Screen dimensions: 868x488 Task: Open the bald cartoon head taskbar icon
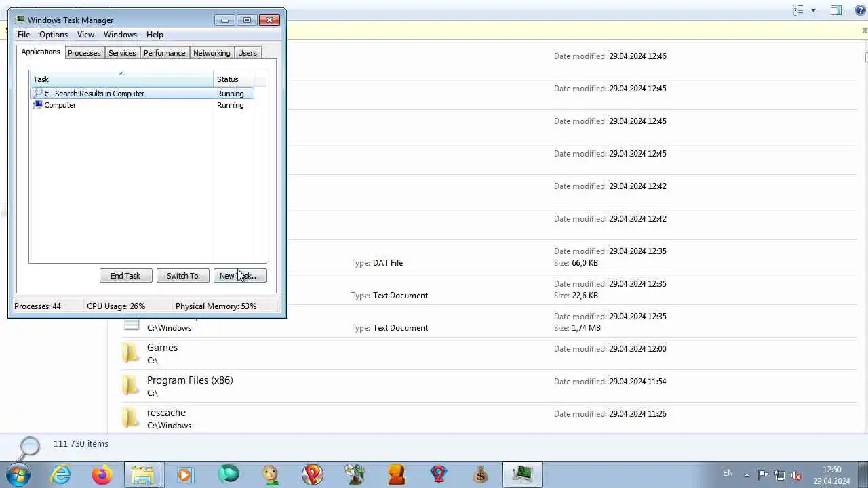[x=271, y=474]
